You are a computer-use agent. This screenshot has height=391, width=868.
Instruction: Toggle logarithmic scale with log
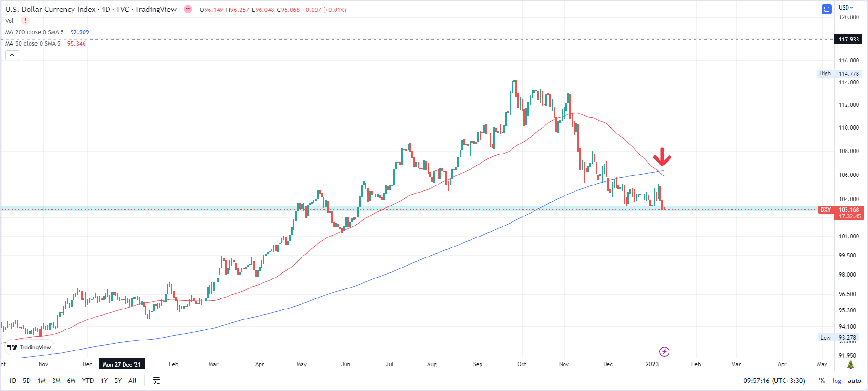point(837,381)
